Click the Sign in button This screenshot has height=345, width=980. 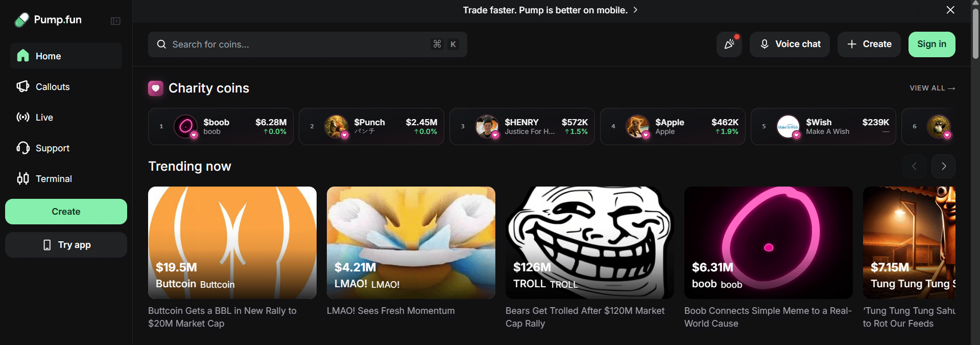(932, 44)
